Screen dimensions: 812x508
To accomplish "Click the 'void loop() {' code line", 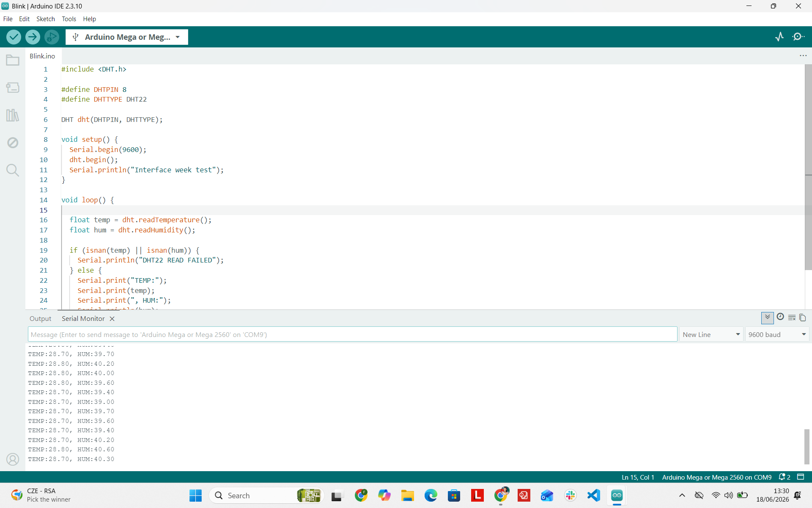I will (88, 200).
